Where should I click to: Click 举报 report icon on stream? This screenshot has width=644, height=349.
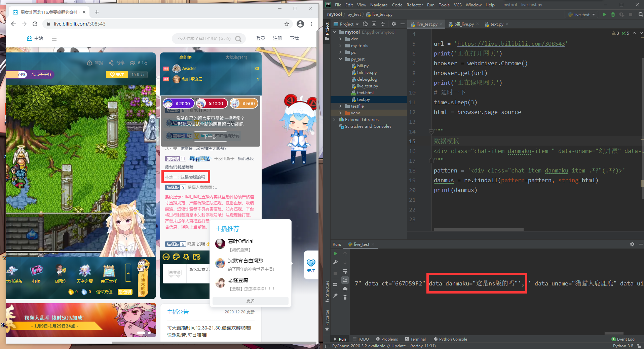click(95, 63)
